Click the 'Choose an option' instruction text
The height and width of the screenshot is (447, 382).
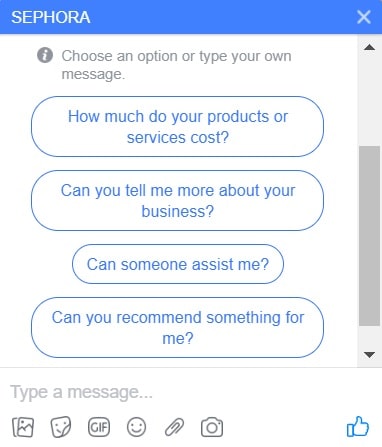176,65
